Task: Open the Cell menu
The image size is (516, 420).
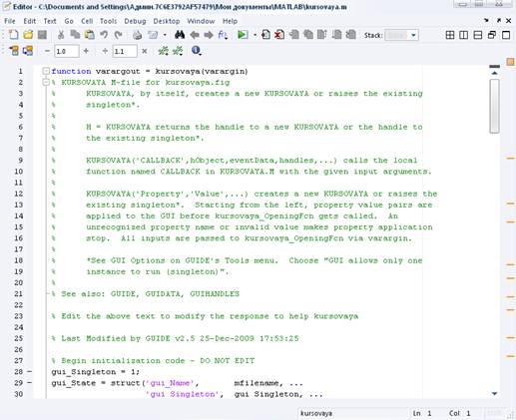Action: tap(87, 21)
